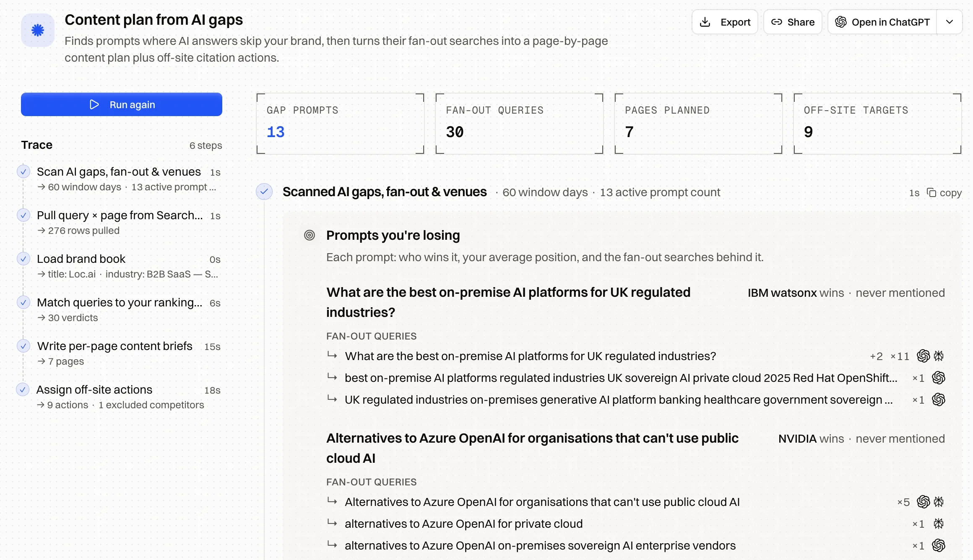This screenshot has height=560, width=973.
Task: Click the PAGES PLANNED 7 stat card
Action: pos(698,124)
